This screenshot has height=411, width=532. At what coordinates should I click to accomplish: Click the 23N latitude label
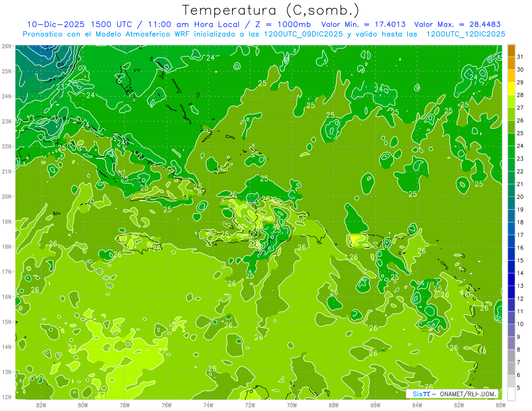(6, 121)
